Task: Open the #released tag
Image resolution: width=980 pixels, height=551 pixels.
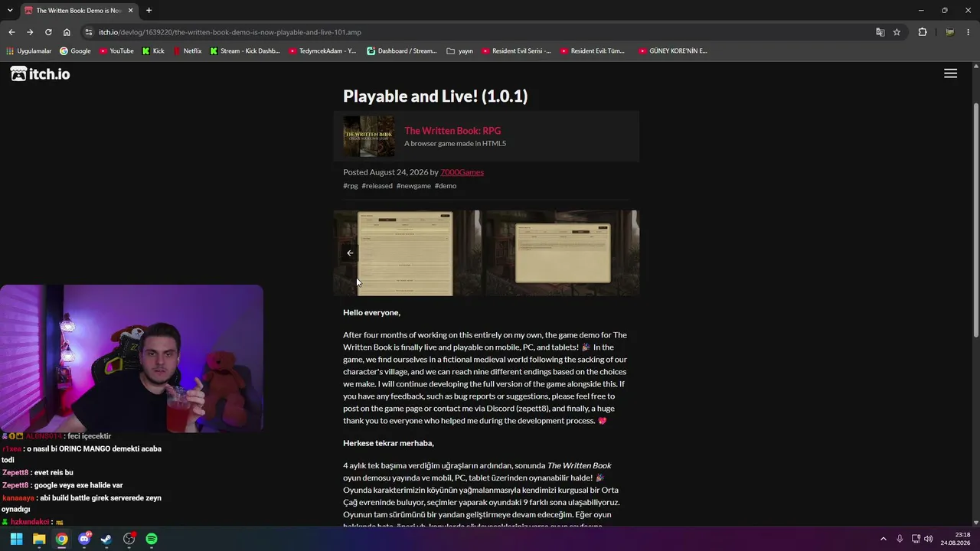Action: 377,186
